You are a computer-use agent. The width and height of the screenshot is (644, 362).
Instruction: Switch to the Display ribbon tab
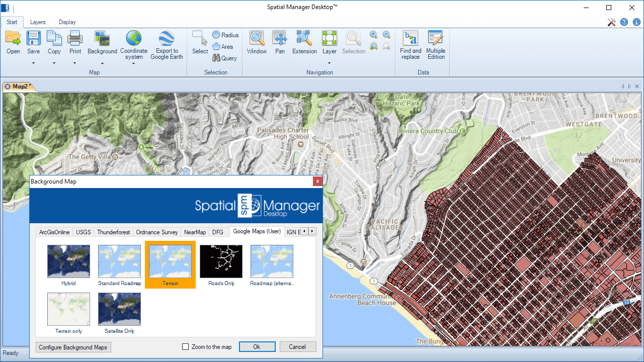pyautogui.click(x=67, y=22)
